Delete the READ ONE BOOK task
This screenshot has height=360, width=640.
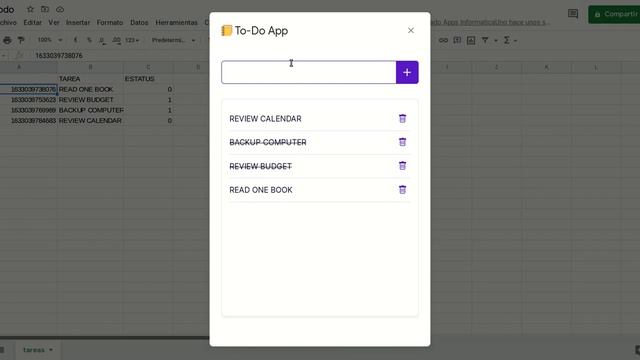click(x=402, y=189)
